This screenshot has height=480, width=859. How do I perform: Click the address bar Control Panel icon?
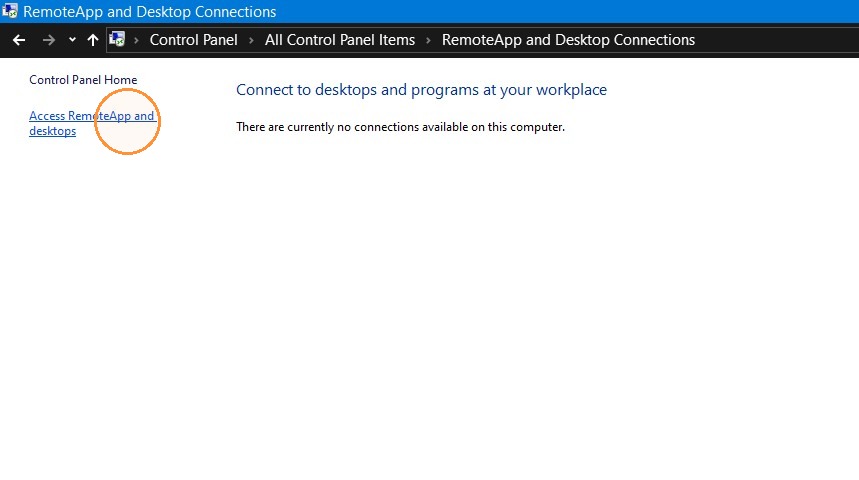pos(117,39)
